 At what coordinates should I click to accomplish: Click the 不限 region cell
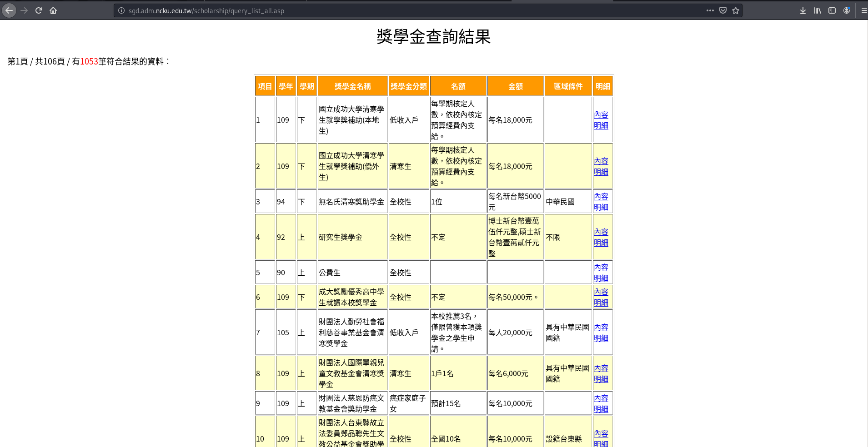pyautogui.click(x=568, y=237)
